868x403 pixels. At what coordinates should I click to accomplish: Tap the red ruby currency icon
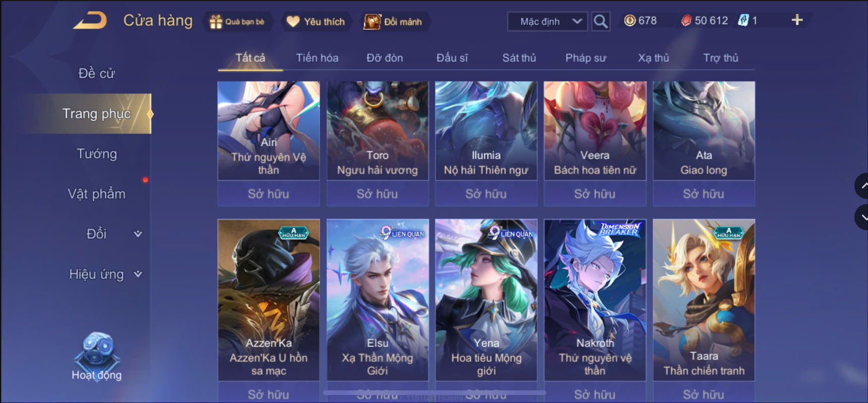coord(686,20)
